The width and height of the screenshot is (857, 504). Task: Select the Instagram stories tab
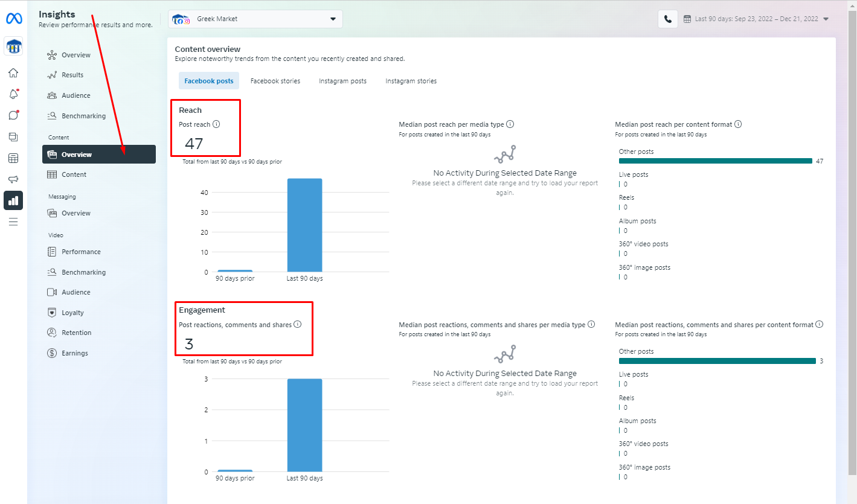coord(411,81)
